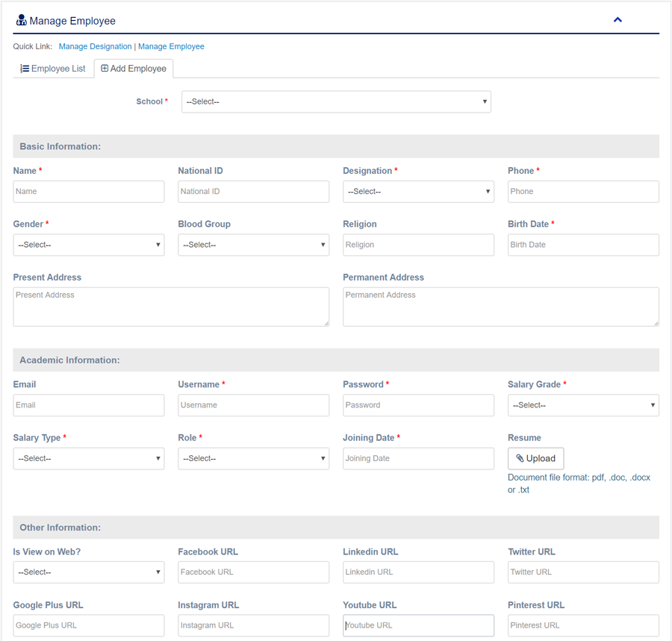Screen dimensions: 672x641
Task: Open the Manage Employee quick link
Action: [171, 46]
